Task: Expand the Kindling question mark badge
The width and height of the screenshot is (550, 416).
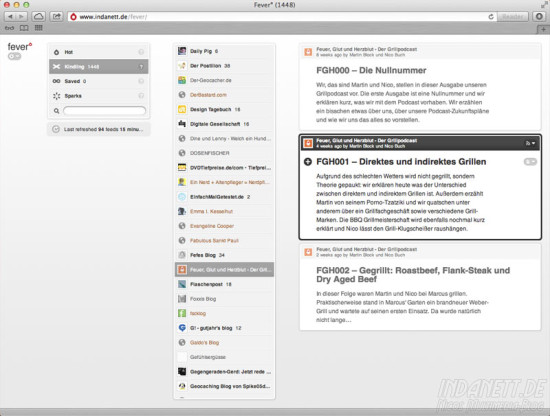Action: coord(141,67)
